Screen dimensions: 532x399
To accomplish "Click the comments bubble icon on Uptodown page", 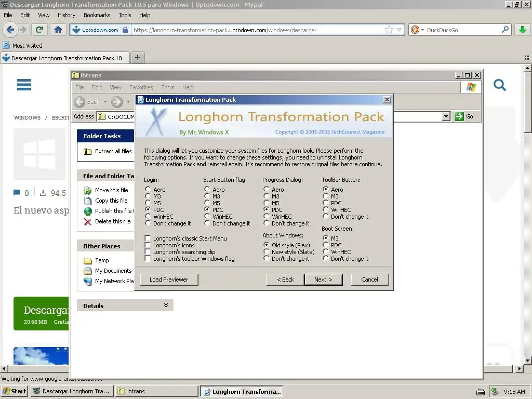I will 16,193.
